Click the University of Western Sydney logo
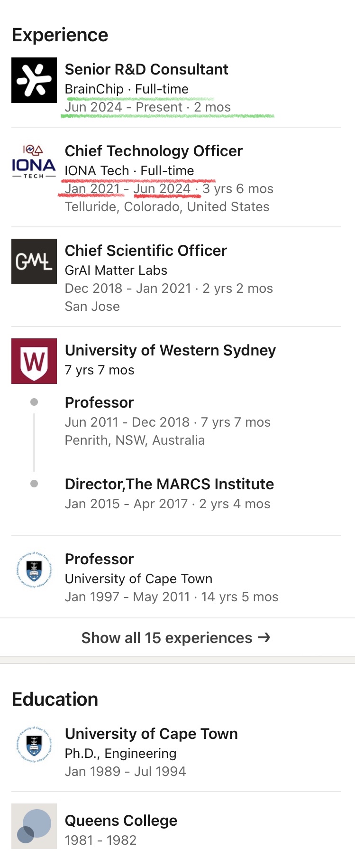 point(34,361)
